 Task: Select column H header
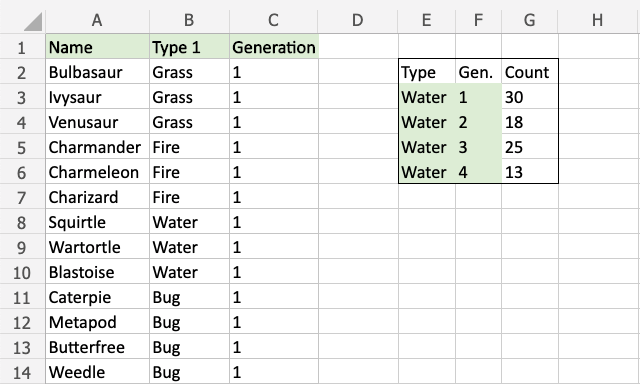tap(598, 20)
